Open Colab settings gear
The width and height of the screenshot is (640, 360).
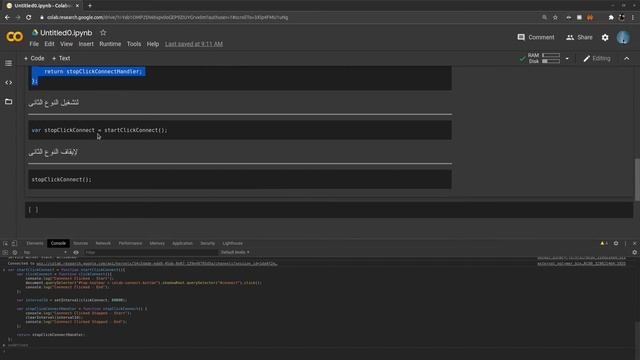tap(605, 38)
